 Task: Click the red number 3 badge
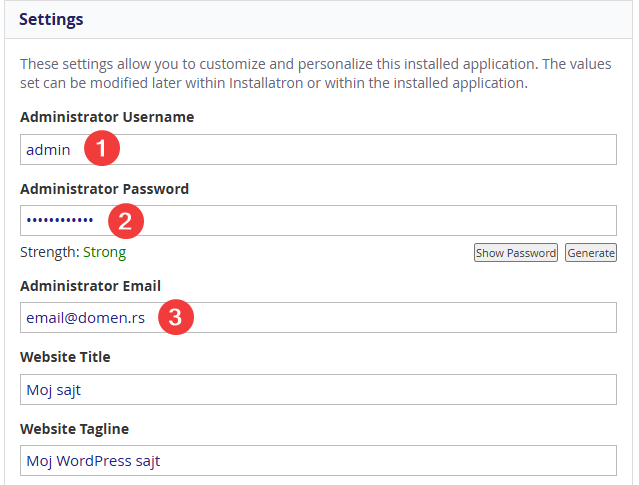175,318
